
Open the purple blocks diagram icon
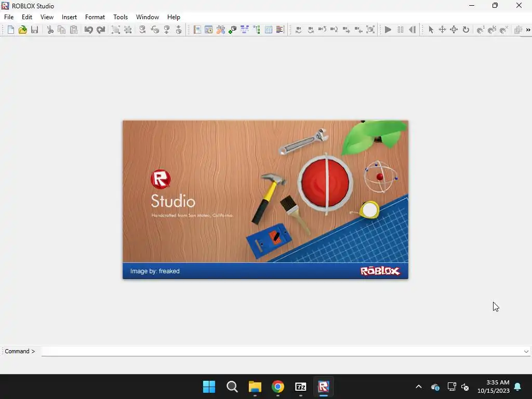[x=245, y=30]
